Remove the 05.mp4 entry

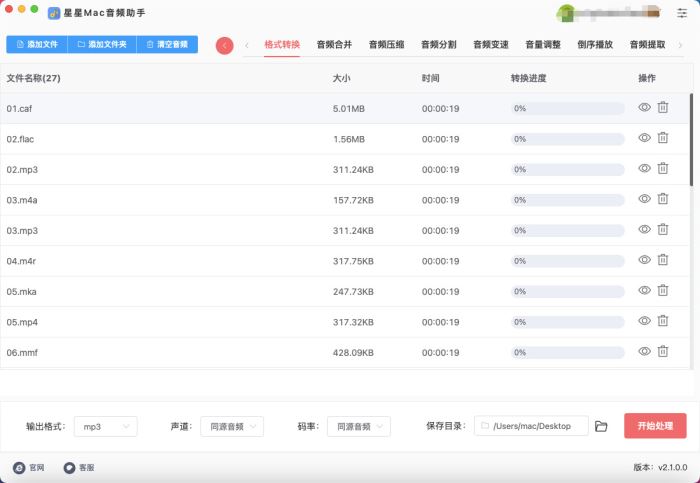click(x=663, y=321)
